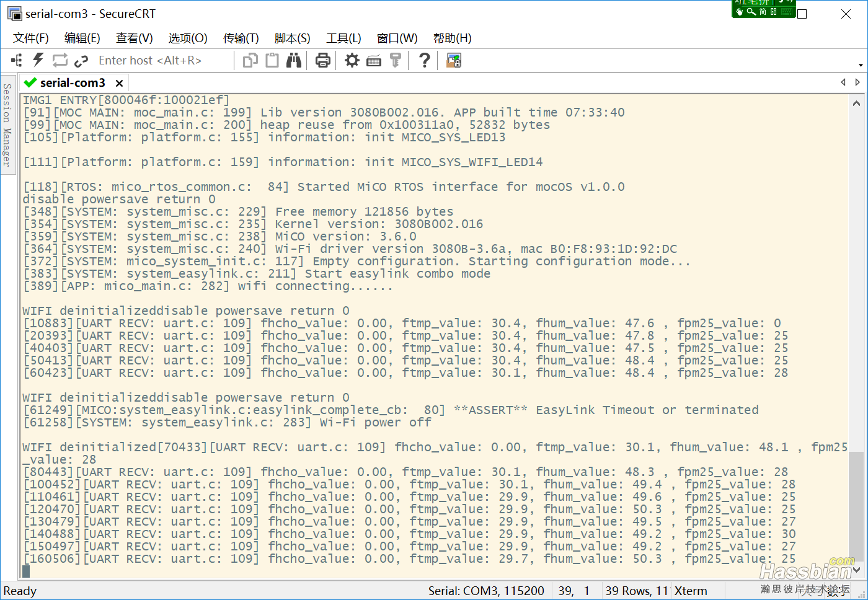868x600 pixels.
Task: Click the Quick Connect lightning icon
Action: 38,60
